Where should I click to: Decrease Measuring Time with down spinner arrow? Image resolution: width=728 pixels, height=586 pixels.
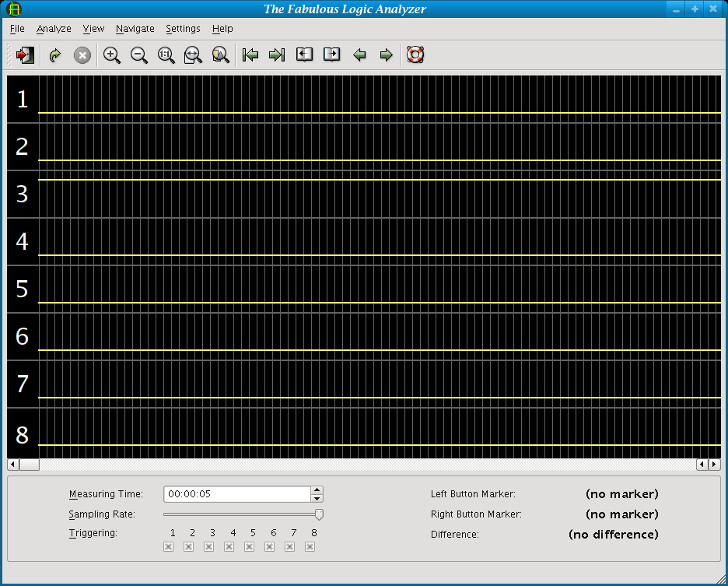click(317, 498)
